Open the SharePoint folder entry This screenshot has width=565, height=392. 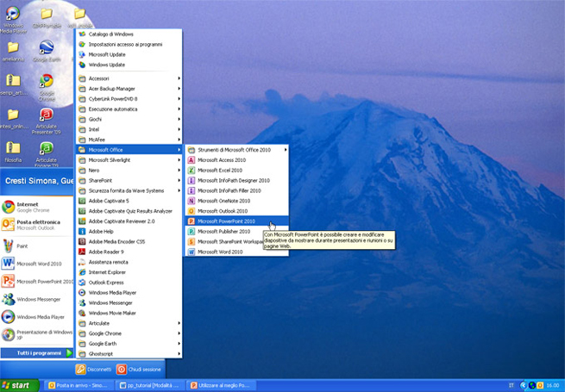point(129,180)
